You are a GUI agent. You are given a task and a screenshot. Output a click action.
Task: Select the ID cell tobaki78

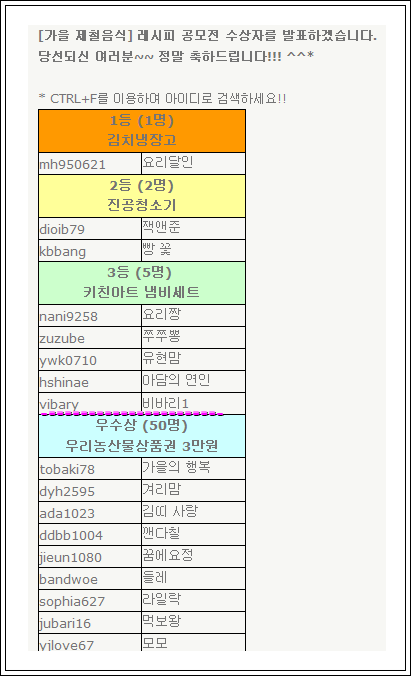pyautogui.click(x=90, y=469)
